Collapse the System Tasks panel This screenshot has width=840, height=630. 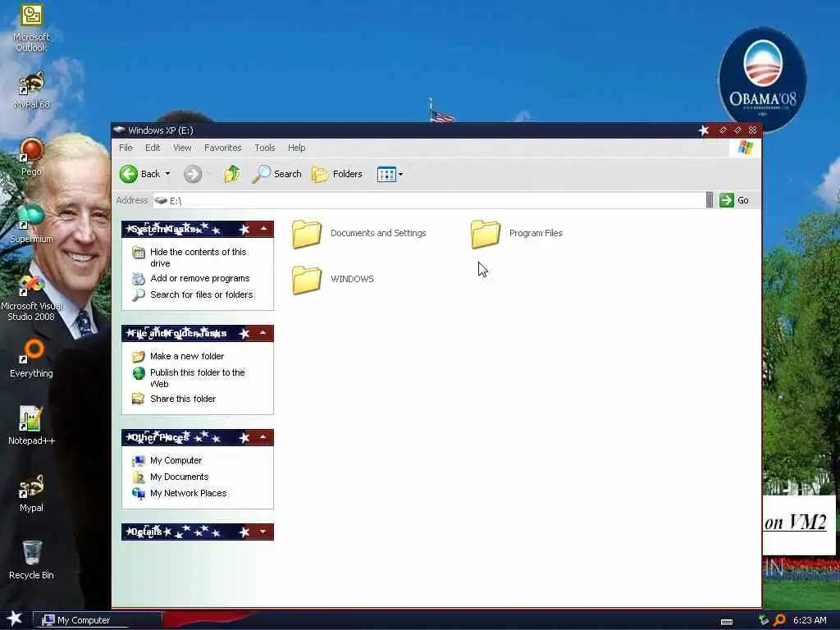click(263, 230)
